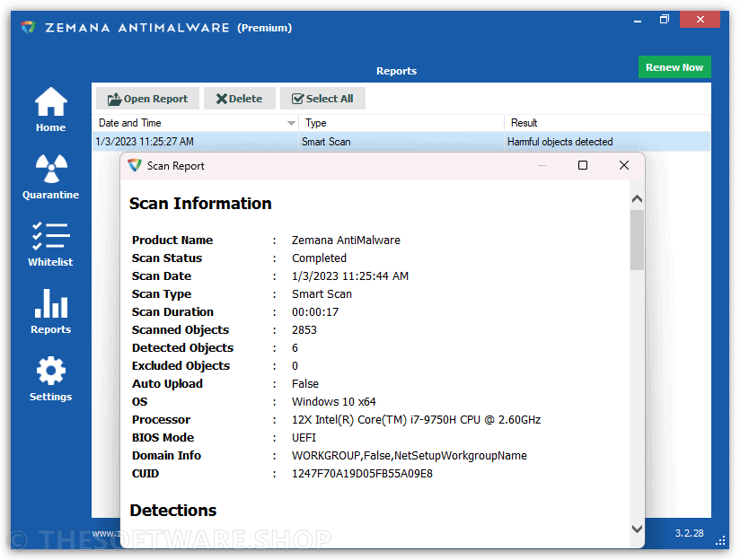This screenshot has height=560, width=740.
Task: Click the Type column header
Action: pos(401,123)
